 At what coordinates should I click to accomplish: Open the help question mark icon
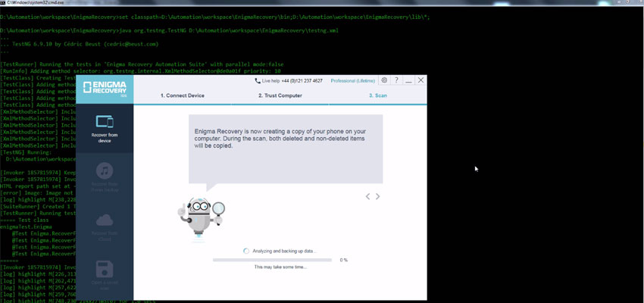click(396, 80)
